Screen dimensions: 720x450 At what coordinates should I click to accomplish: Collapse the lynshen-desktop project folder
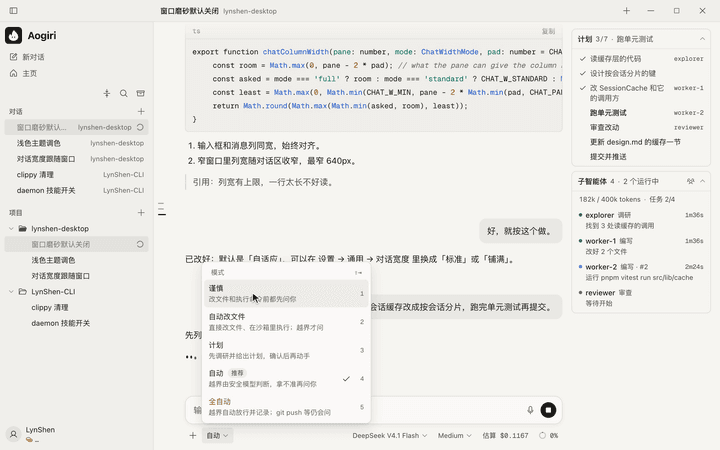[11, 229]
